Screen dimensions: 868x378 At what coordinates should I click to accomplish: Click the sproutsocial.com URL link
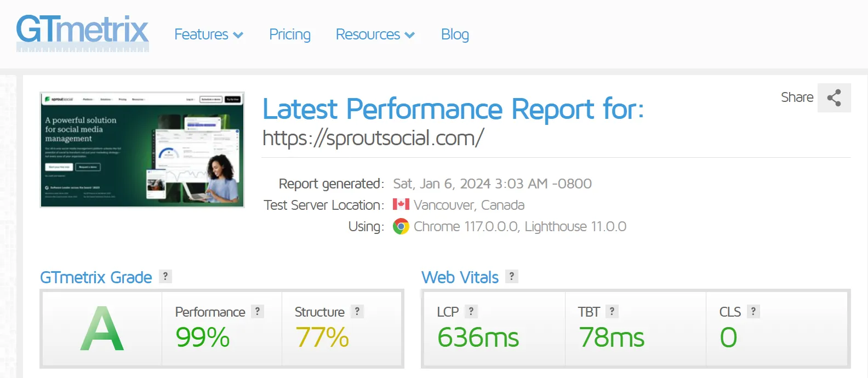(x=373, y=138)
